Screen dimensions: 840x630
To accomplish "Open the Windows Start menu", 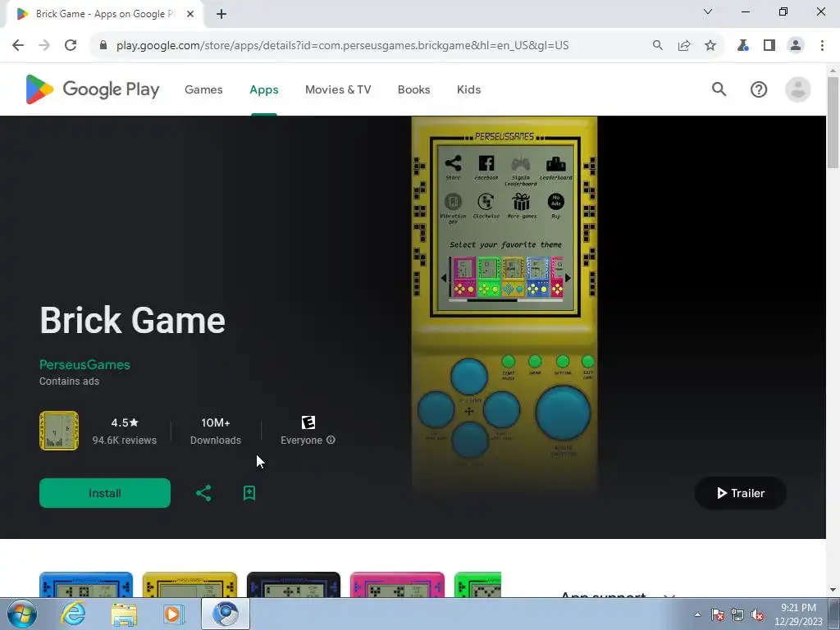I will 22,614.
